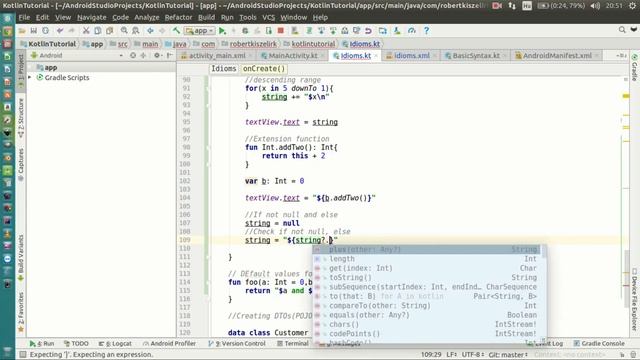Click the VCS revert rollback icon

point(368,31)
